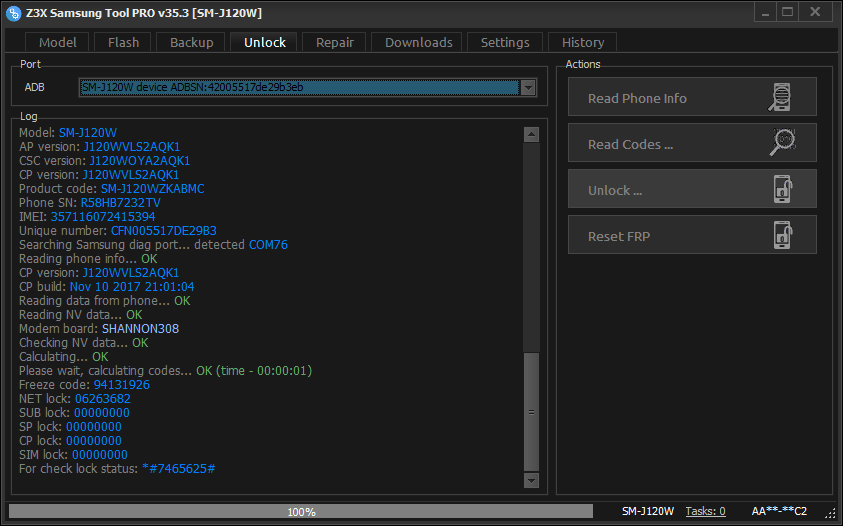Switch to the Flash tab
The height and width of the screenshot is (526, 843).
pyautogui.click(x=124, y=42)
